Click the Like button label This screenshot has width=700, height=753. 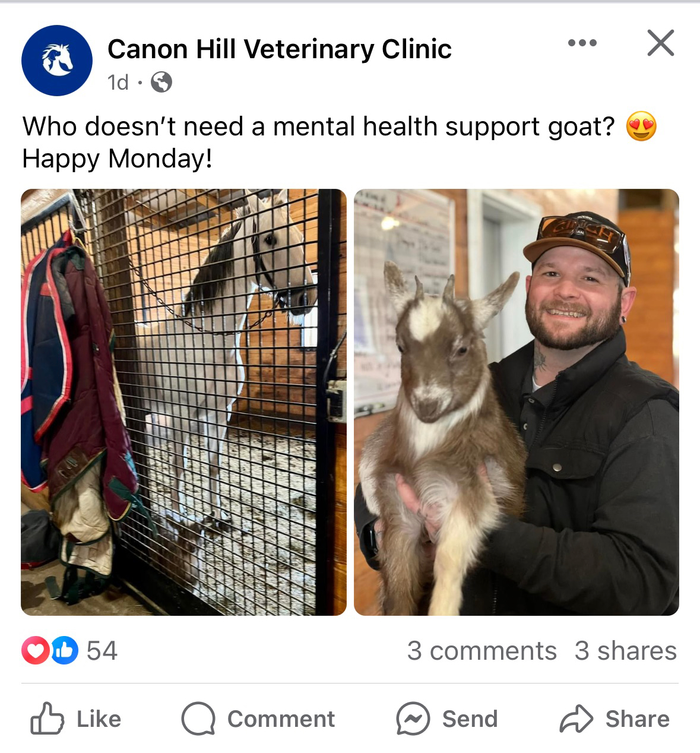coord(99,719)
